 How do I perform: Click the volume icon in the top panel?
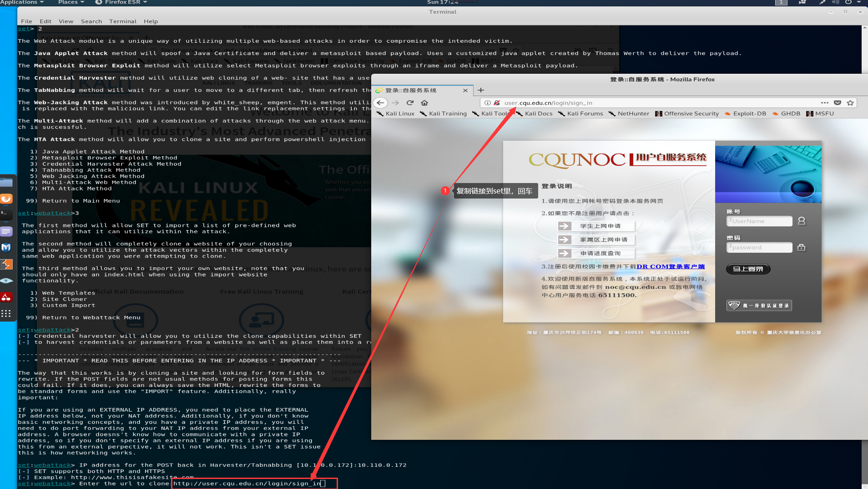click(835, 2)
